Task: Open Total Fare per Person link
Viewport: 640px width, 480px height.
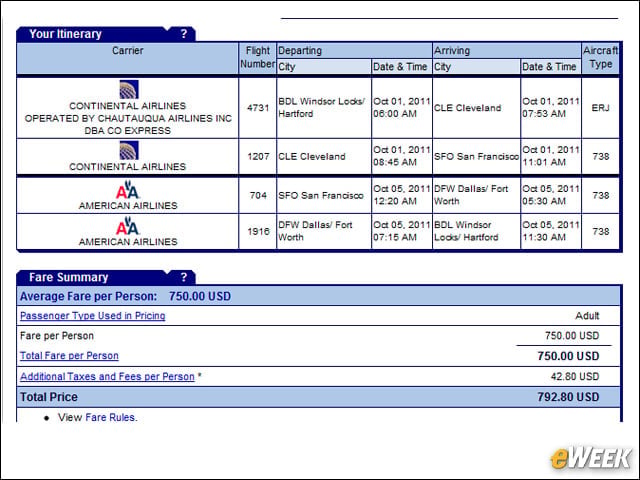Action: pos(69,356)
